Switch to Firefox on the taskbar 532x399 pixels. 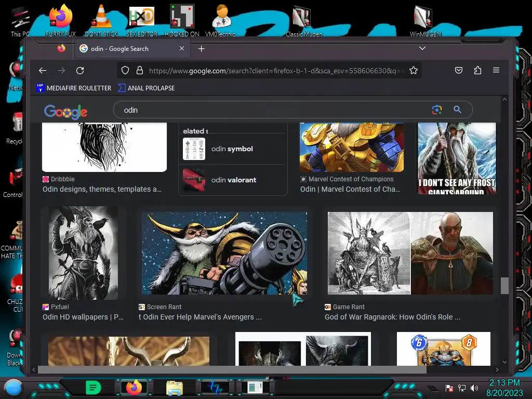pyautogui.click(x=134, y=388)
